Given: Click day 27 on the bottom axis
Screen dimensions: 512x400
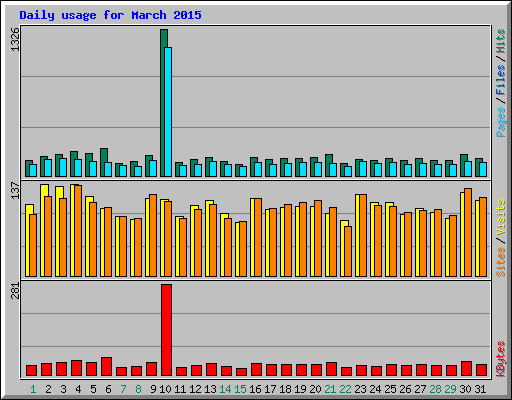Looking at the screenshot, I should (x=420, y=389).
